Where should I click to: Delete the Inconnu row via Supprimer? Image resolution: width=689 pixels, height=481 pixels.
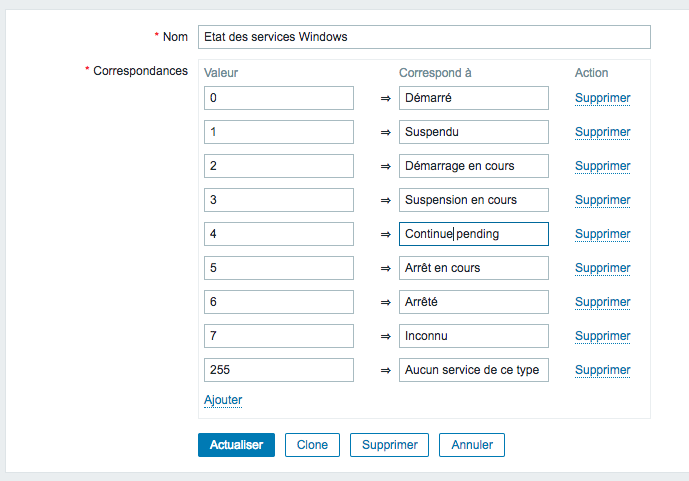(602, 336)
